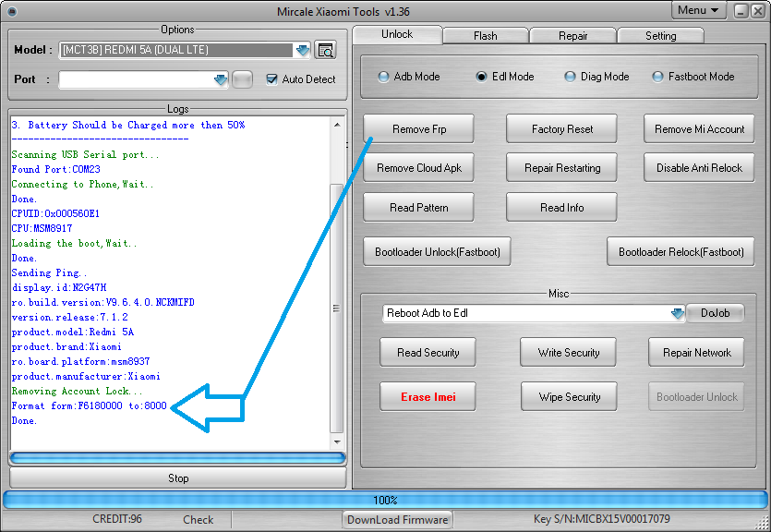This screenshot has width=771, height=532.
Task: Click log line 'Scanning USB Serial port...'
Action: pyautogui.click(x=85, y=154)
